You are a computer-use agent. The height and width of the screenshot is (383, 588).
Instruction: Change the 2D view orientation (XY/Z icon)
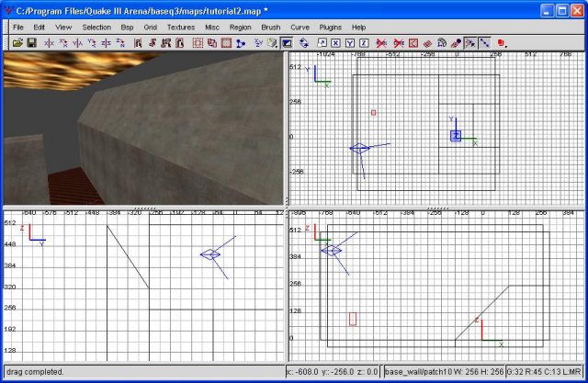(258, 43)
